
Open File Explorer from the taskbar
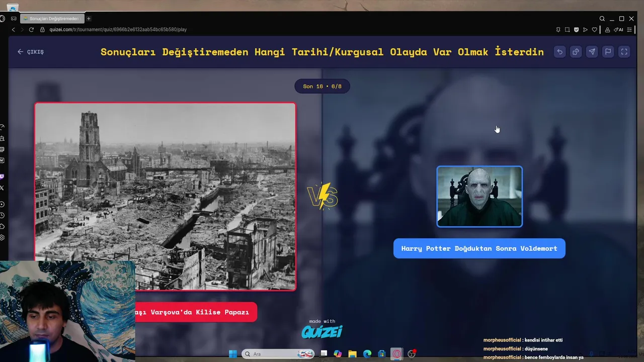click(x=352, y=354)
